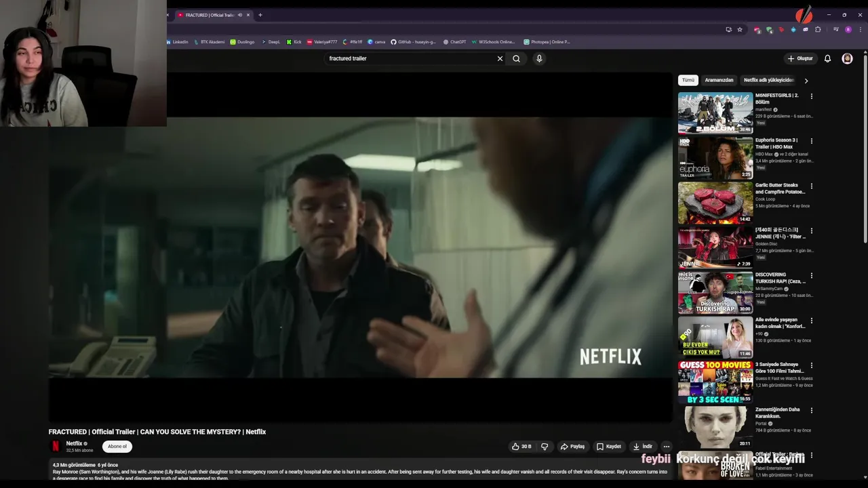The image size is (868, 488).
Task: Open a new browser tab
Action: [x=260, y=15]
